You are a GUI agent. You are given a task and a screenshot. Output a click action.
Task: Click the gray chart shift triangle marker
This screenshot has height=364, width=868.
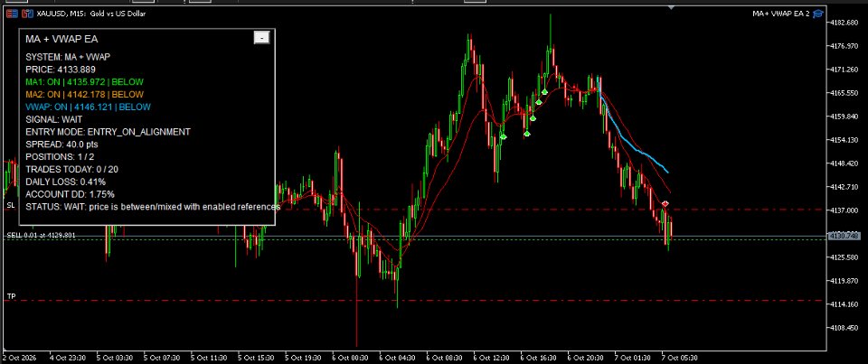pyautogui.click(x=672, y=8)
